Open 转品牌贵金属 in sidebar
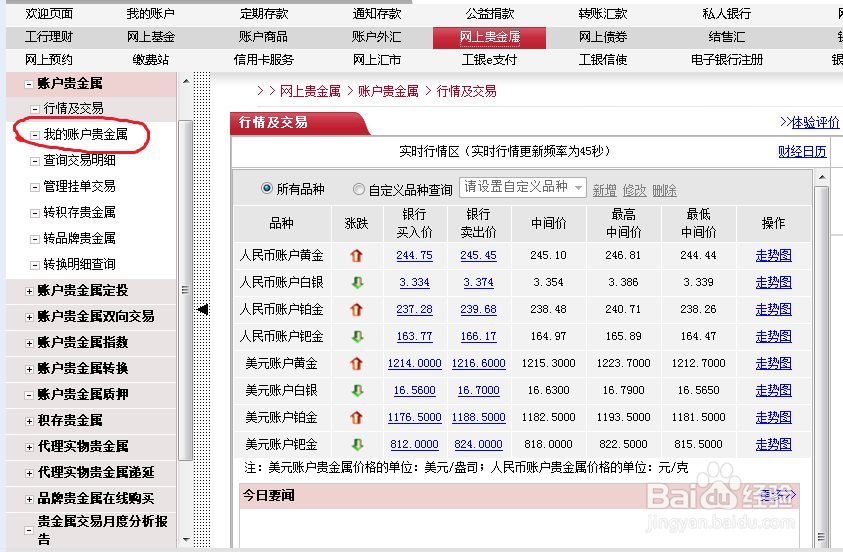Image resolution: width=843 pixels, height=552 pixels. 79,238
